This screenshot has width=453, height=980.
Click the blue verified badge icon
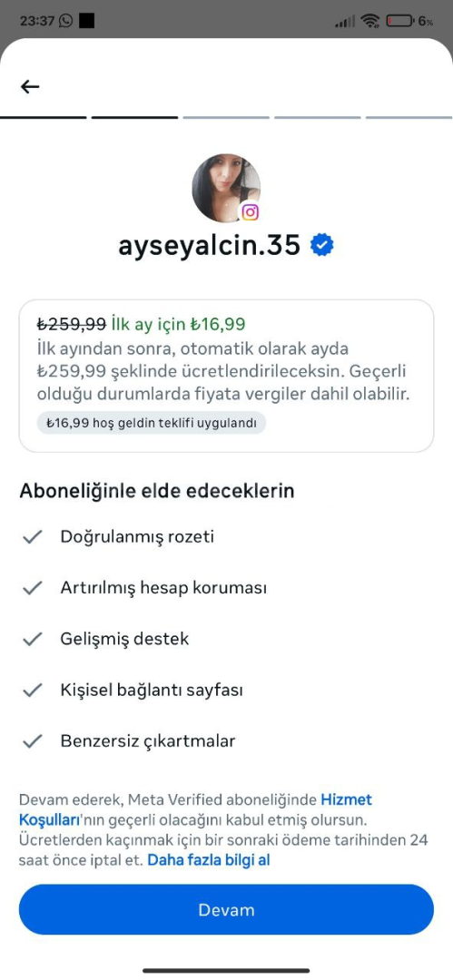point(322,246)
